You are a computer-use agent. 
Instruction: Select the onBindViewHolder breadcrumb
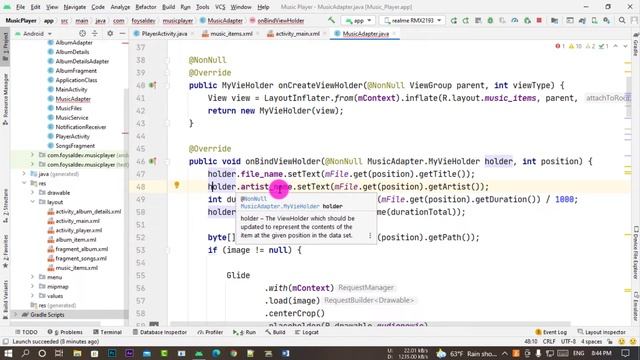[x=277, y=20]
